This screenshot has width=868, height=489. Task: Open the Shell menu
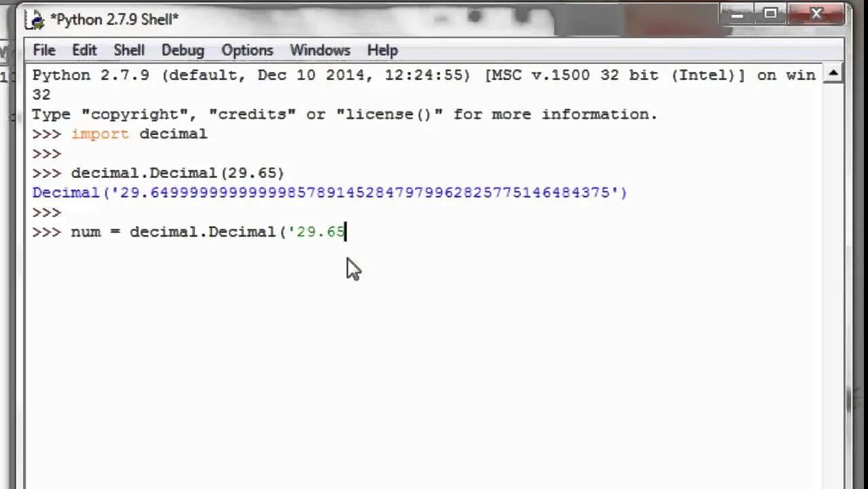pyautogui.click(x=129, y=50)
